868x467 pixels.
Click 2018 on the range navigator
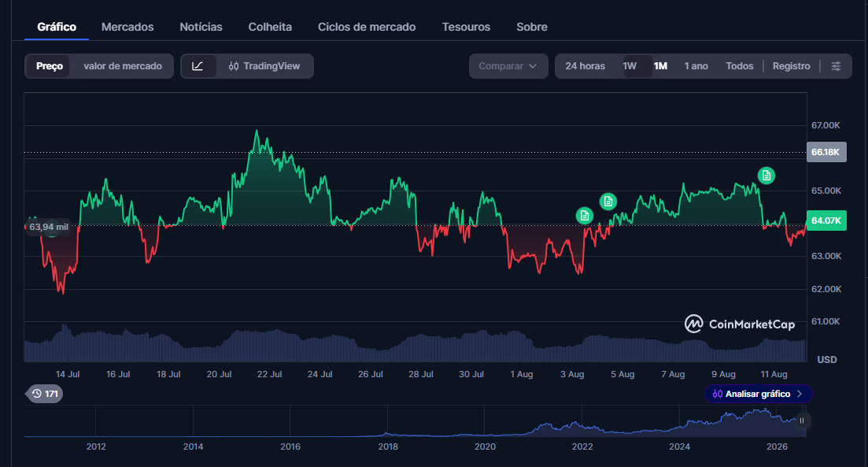[387, 447]
